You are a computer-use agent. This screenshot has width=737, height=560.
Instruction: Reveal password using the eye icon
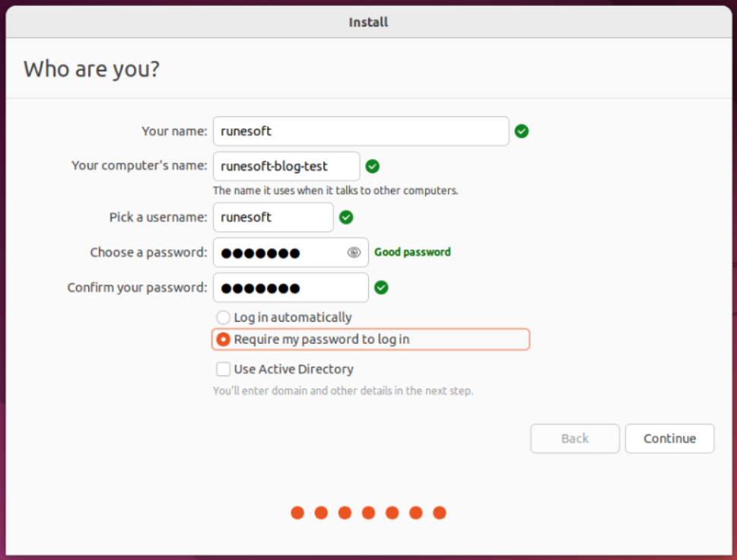pos(354,253)
